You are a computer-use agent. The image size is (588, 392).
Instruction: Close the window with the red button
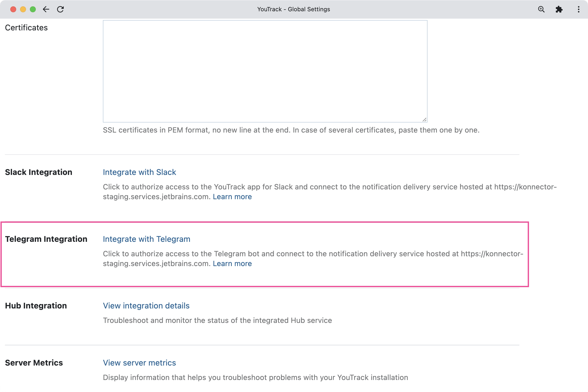click(x=13, y=9)
